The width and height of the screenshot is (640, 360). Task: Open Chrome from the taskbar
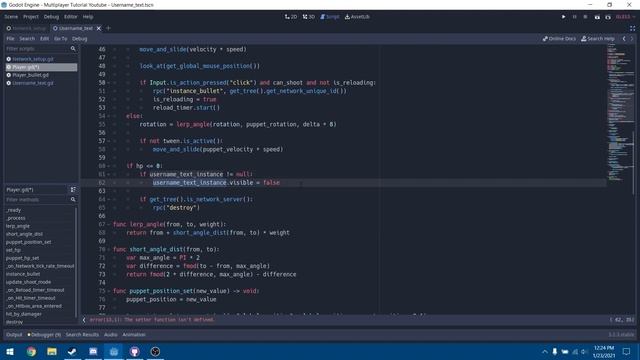point(31,351)
